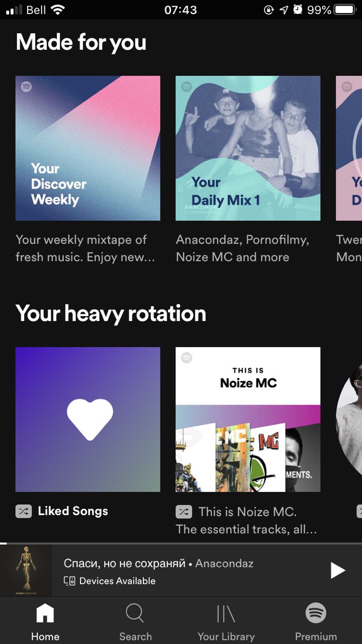Image resolution: width=362 pixels, height=644 pixels.
Task: Open Your Discover Weekly playlist cover
Action: (x=88, y=148)
